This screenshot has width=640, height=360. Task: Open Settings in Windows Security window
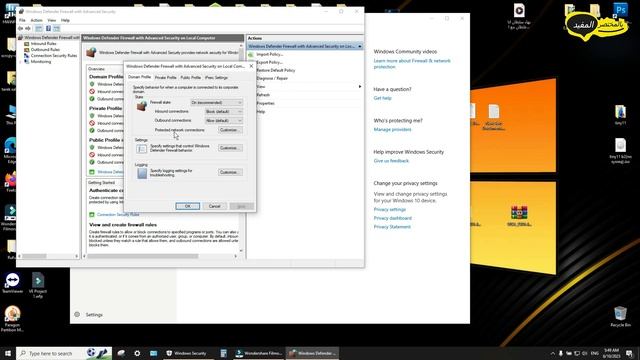tap(89, 315)
